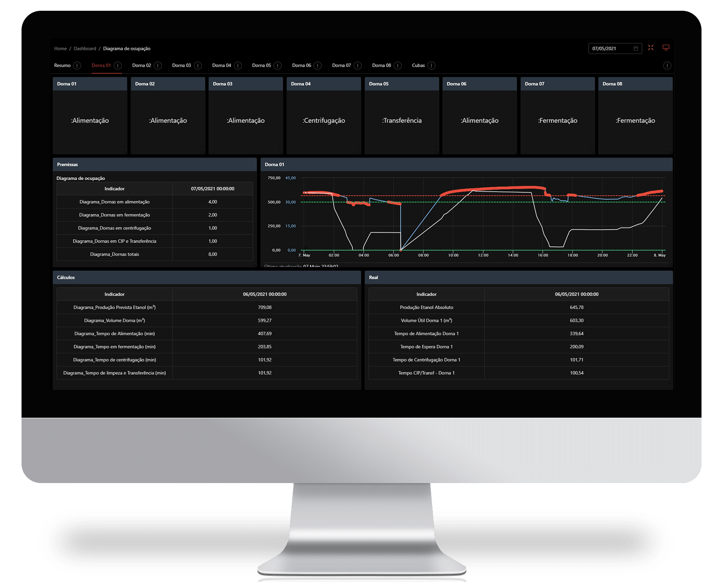Viewport: 728px width, 582px height.
Task: Click the Dorna 06 Alimentação status card
Action: pyautogui.click(x=480, y=116)
